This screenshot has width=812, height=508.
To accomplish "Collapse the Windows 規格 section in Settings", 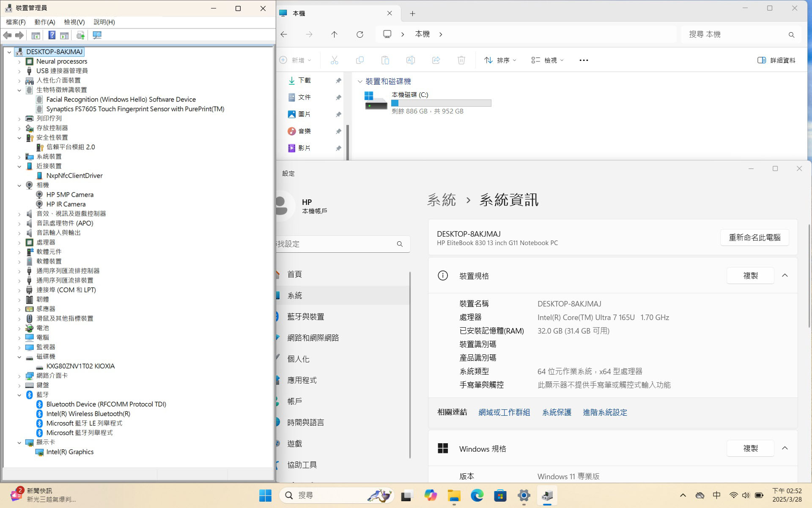I will [x=785, y=448].
